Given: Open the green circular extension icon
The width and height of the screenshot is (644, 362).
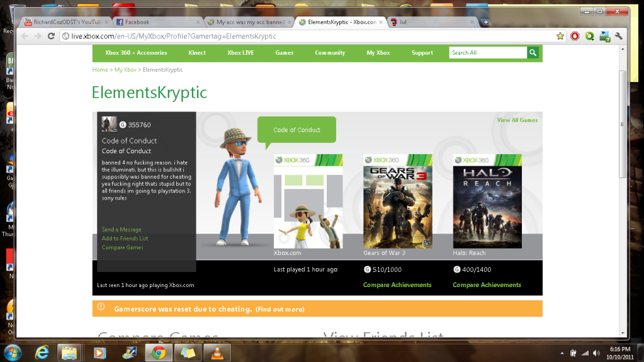Looking at the screenshot, I should pyautogui.click(x=590, y=36).
